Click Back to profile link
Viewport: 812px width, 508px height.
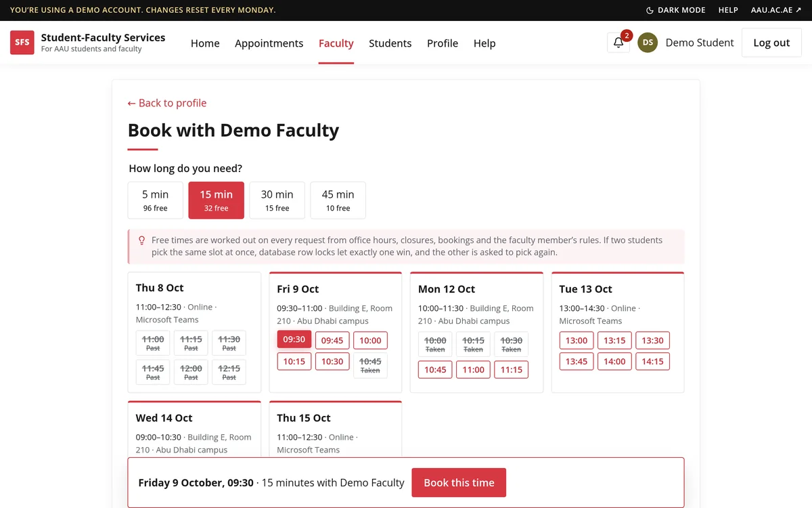pos(167,103)
